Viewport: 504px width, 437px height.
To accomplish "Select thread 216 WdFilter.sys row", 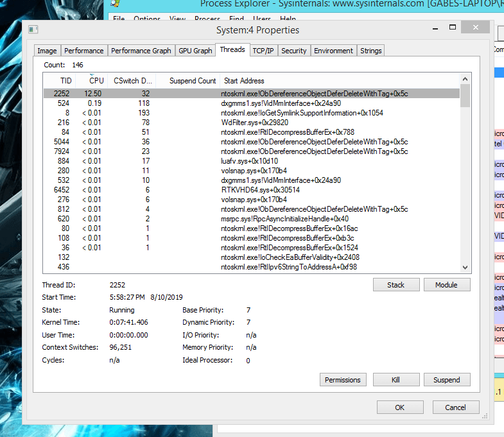I will tap(251, 123).
